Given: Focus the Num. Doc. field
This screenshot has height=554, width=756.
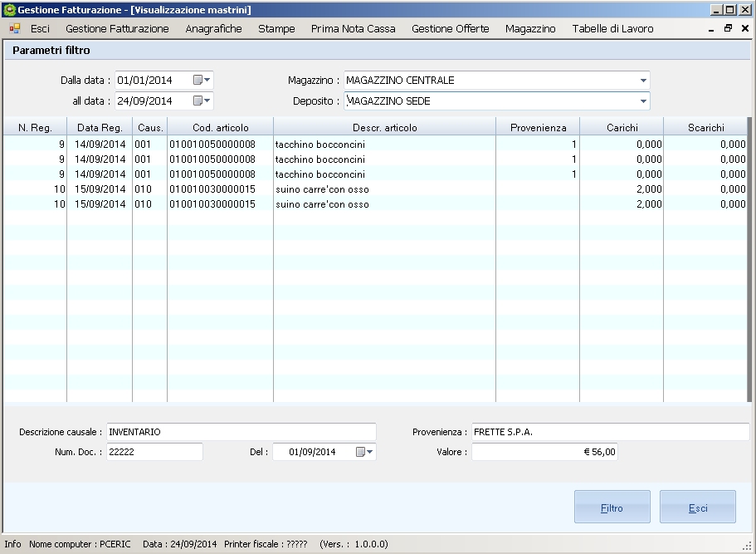Looking at the screenshot, I should click(x=154, y=452).
